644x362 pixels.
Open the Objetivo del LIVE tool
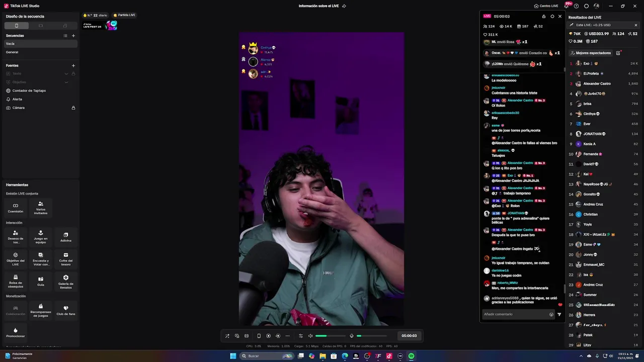click(16, 259)
